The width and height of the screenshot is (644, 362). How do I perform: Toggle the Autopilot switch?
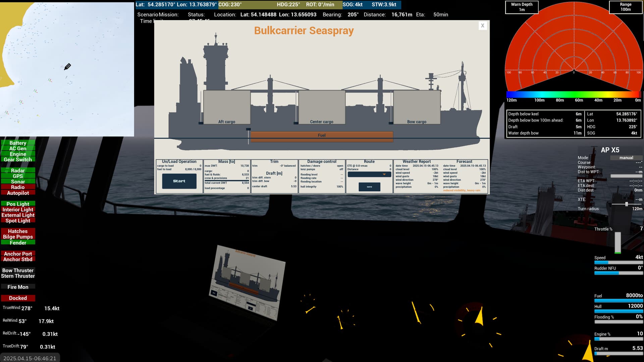(x=18, y=193)
